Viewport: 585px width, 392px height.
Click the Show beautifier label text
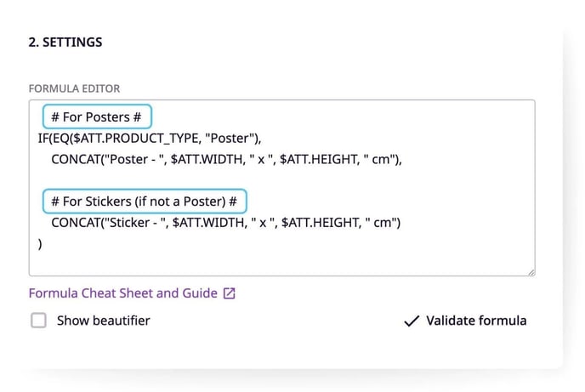(x=104, y=321)
